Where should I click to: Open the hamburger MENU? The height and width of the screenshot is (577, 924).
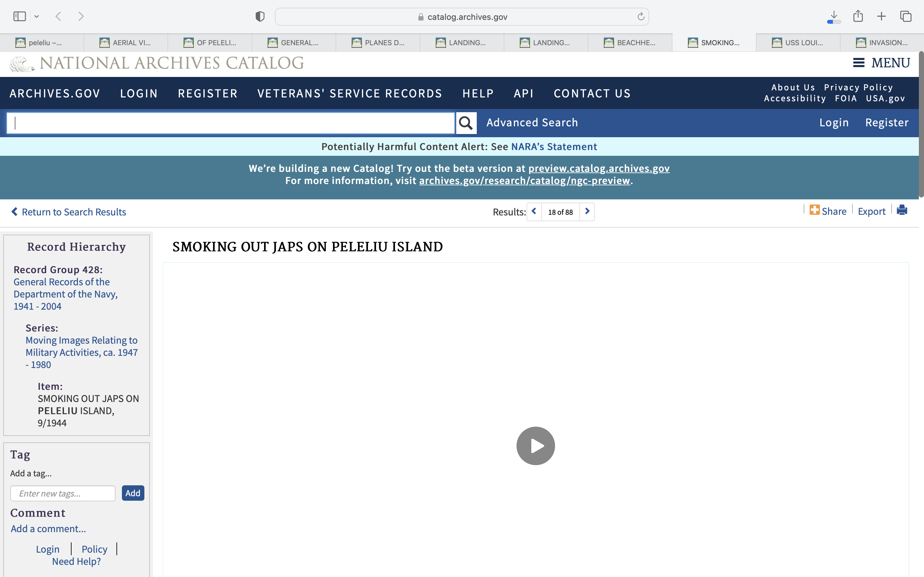[881, 63]
